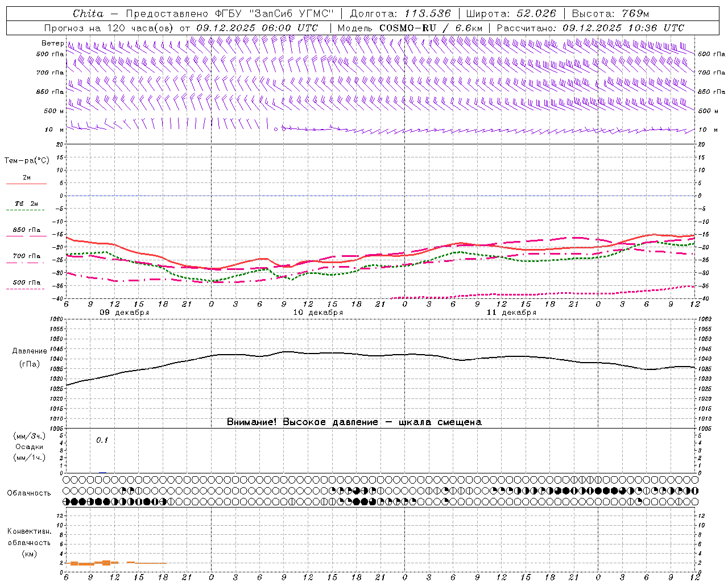728x582 pixels.
Task: Click the black surface pressure curve
Action: pyautogui.click(x=380, y=356)
